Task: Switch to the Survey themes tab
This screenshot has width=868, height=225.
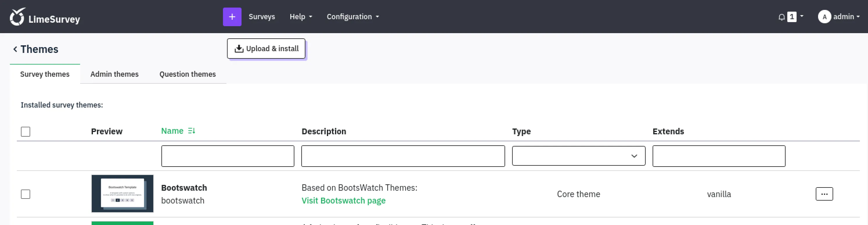Action: pos(45,74)
